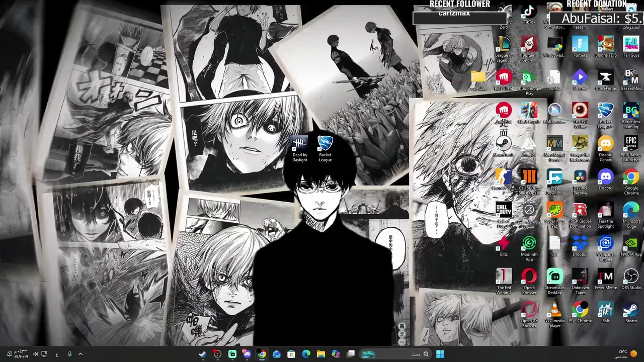Open the TikTok desktop shortcut

coord(529,14)
